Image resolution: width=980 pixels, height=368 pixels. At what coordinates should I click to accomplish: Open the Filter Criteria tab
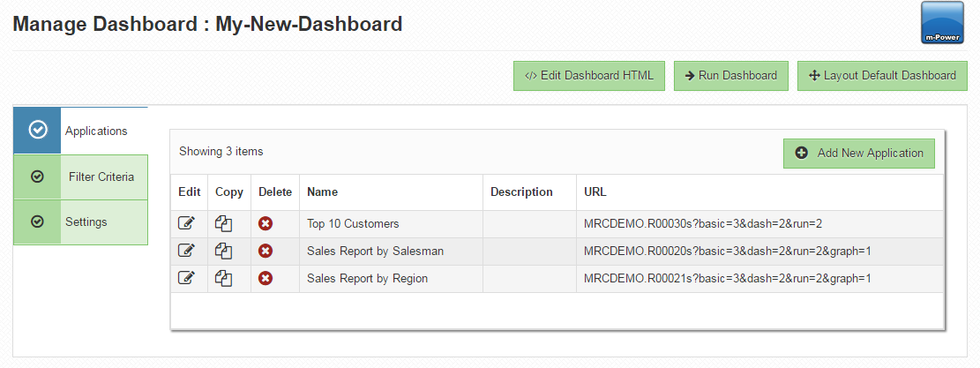(80, 176)
